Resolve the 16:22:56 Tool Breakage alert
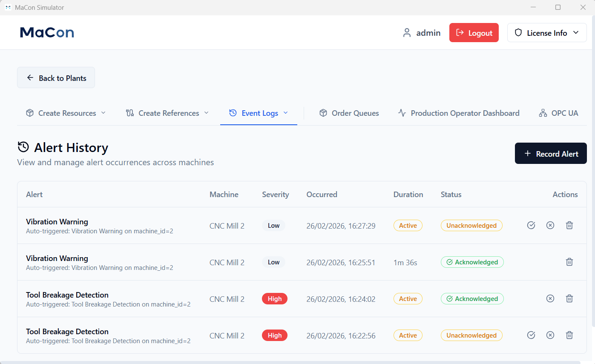The height and width of the screenshot is (364, 595). tap(550, 335)
